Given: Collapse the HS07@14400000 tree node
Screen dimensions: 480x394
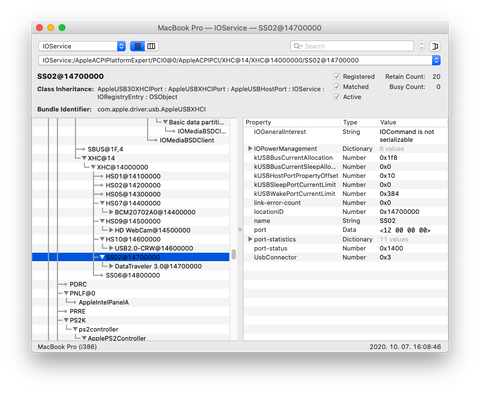Looking at the screenshot, I should (102, 203).
